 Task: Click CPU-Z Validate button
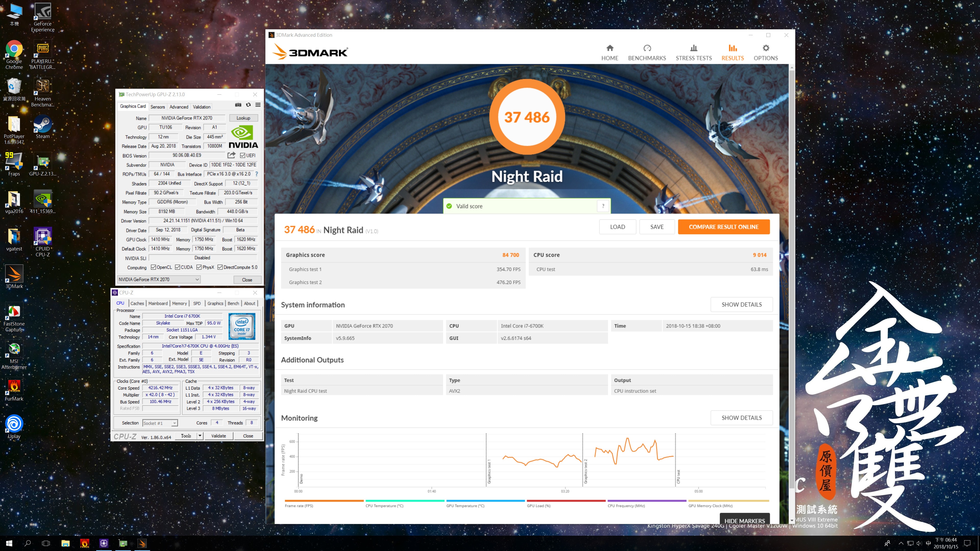pos(218,436)
